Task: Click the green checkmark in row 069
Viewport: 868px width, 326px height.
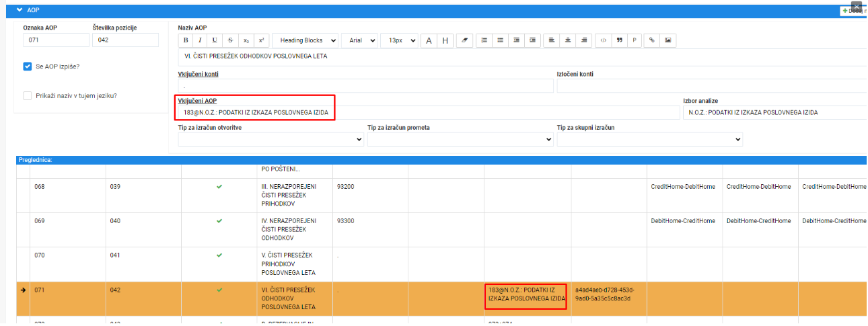Action: click(x=219, y=220)
